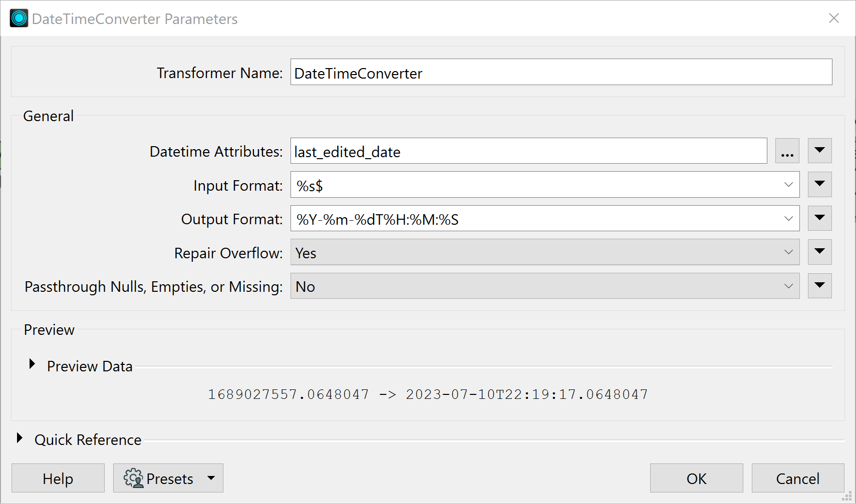Click the Presets gear icon
Viewport: 856px width, 504px height.
[x=134, y=478]
